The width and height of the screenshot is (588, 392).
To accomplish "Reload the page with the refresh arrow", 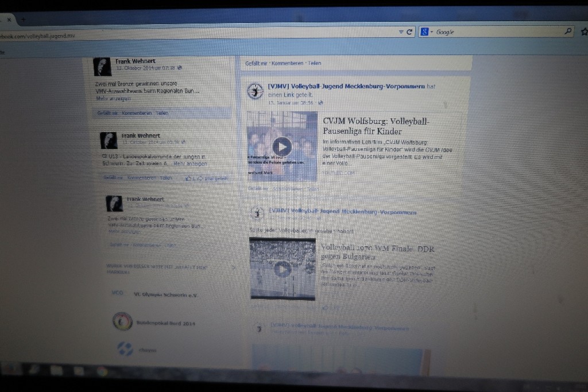I will coord(409,32).
